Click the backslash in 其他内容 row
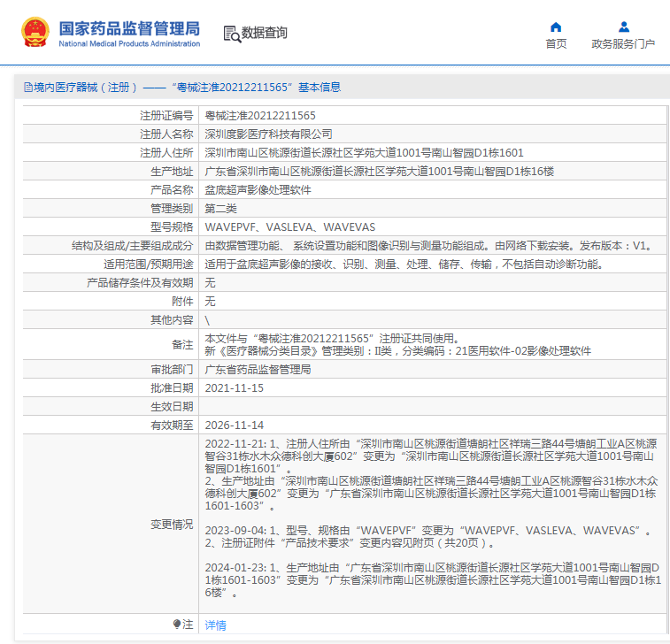 (x=207, y=320)
